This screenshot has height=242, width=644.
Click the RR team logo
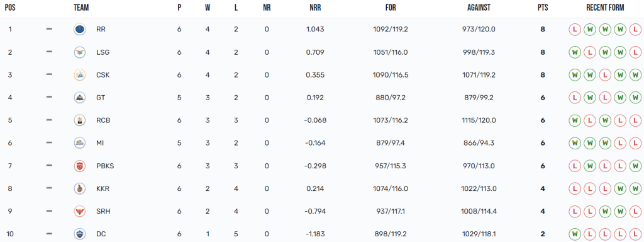tap(79, 30)
